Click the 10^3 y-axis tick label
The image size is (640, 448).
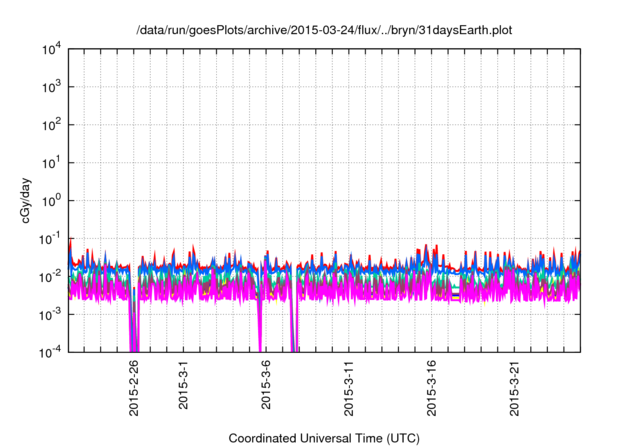[x=52, y=86]
